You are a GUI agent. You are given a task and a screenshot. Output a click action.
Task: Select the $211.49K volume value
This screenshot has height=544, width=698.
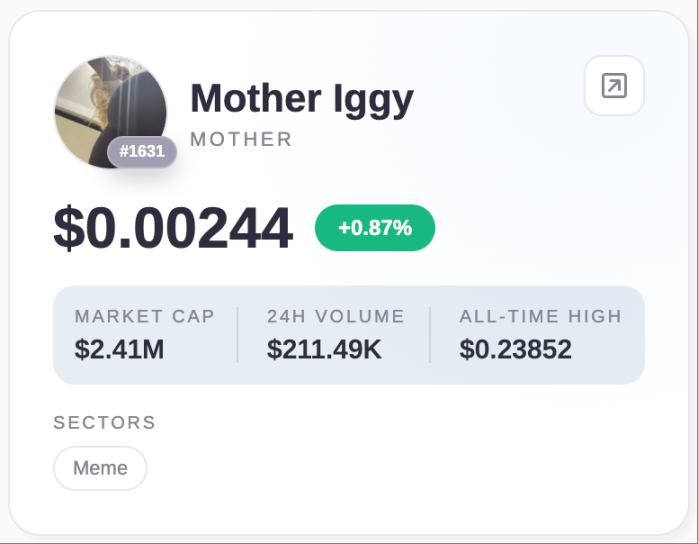click(324, 349)
